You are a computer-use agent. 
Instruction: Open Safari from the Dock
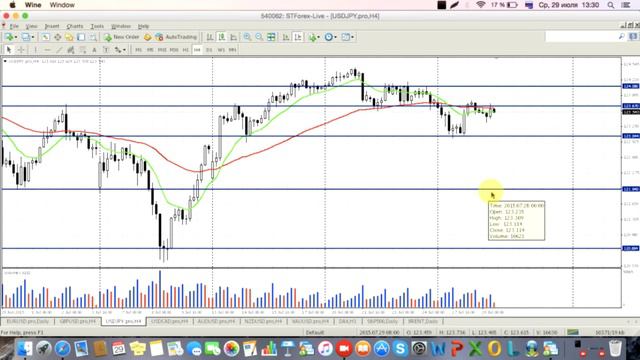tap(62, 349)
